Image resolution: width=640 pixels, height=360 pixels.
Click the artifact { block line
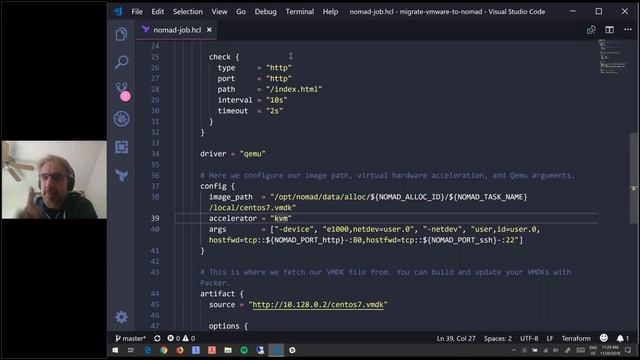222,293
